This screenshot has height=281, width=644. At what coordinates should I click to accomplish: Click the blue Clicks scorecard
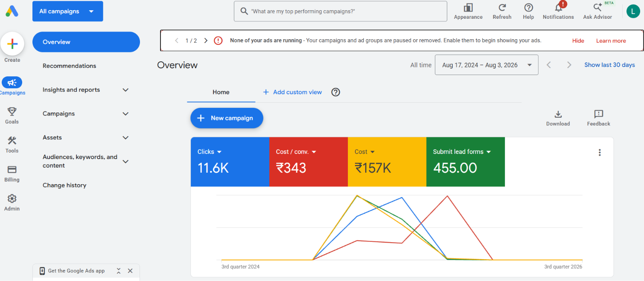tap(230, 162)
